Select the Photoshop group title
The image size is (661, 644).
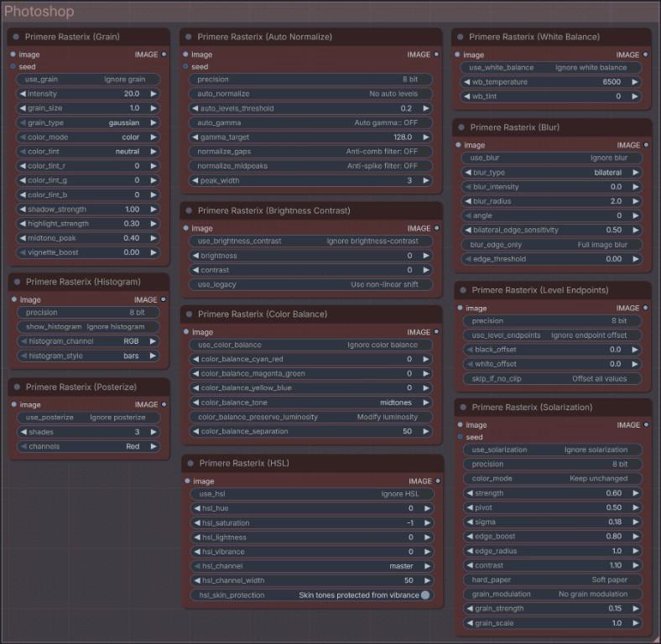(x=39, y=12)
